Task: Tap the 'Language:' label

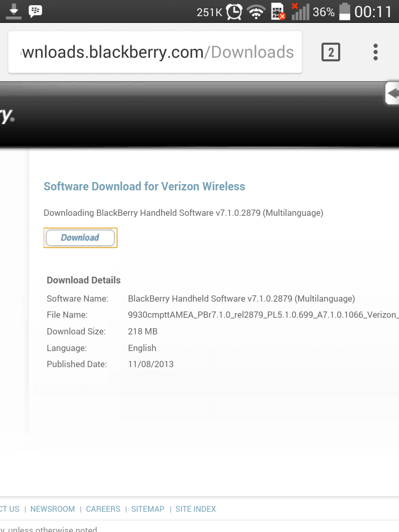Action: tap(67, 348)
